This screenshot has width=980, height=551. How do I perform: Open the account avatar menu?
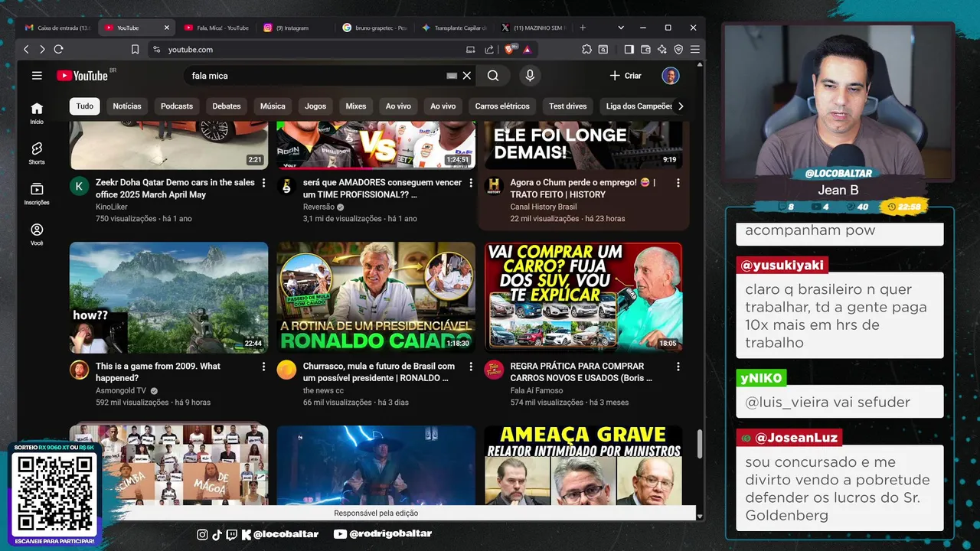(x=671, y=76)
